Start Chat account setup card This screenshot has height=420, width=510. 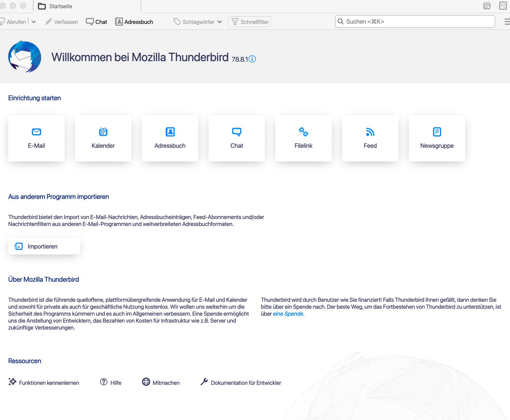(x=237, y=138)
